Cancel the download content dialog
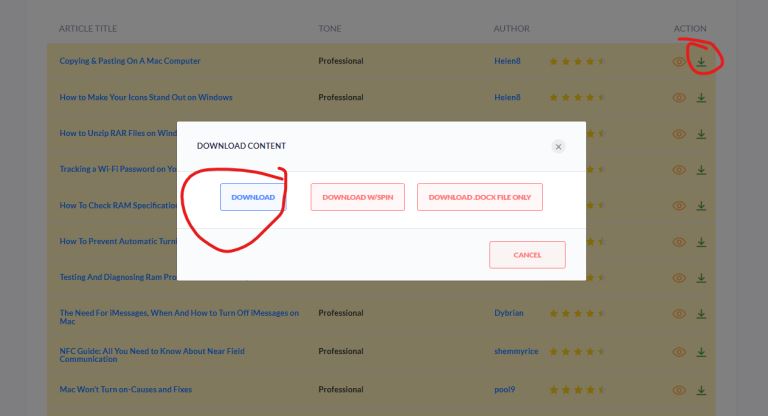This screenshot has height=416, width=768. click(x=527, y=255)
